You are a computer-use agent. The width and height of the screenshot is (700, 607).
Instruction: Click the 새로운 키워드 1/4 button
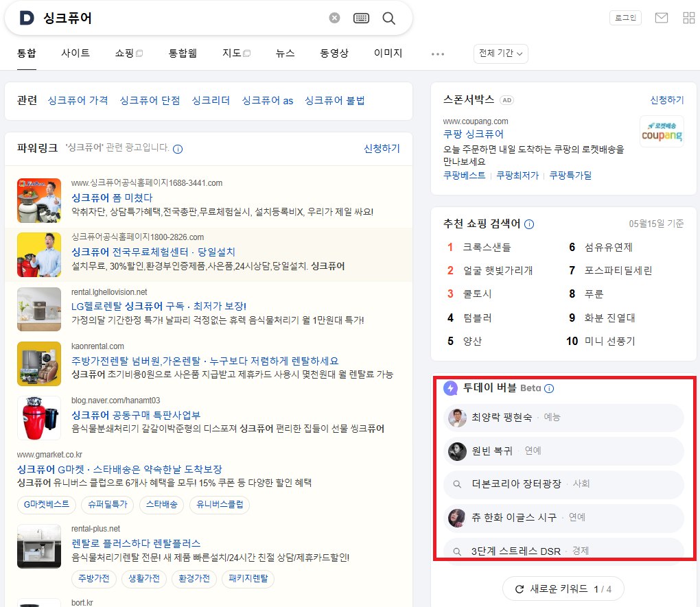point(563,589)
